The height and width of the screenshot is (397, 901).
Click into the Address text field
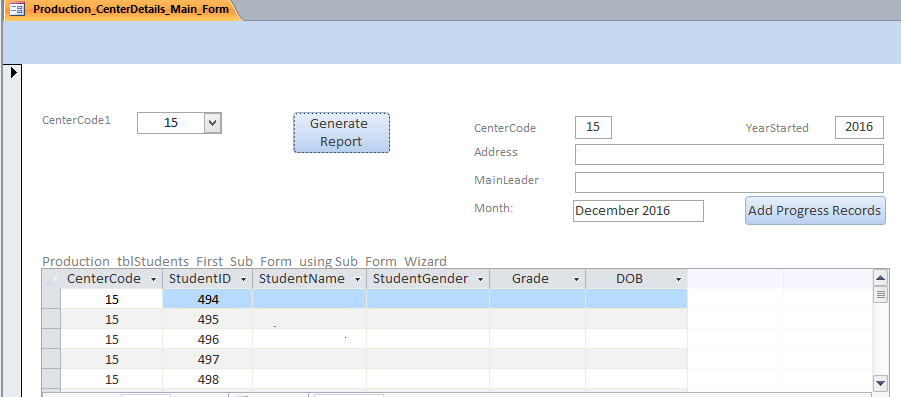coord(729,155)
